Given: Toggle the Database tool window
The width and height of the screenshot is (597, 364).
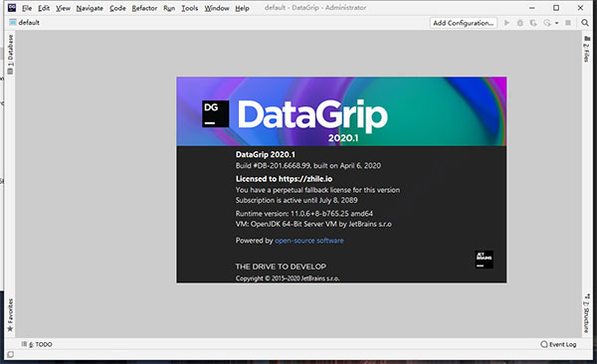Looking at the screenshot, I should tap(10, 54).
